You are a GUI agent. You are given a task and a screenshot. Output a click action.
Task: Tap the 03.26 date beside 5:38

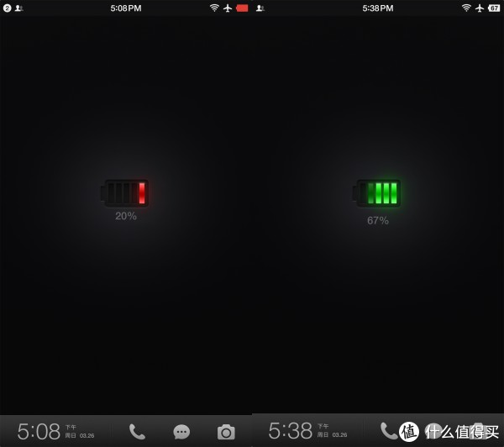point(339,434)
